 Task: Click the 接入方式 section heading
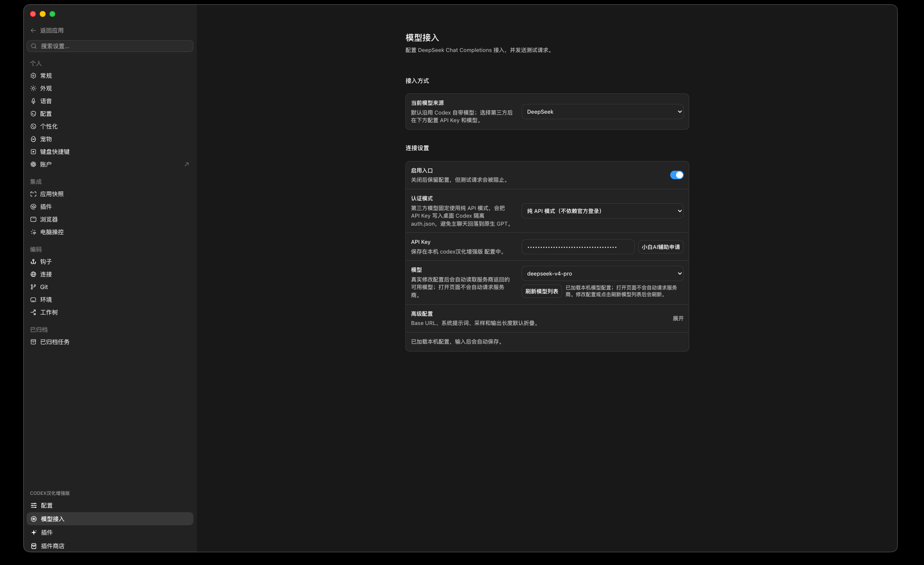click(417, 81)
